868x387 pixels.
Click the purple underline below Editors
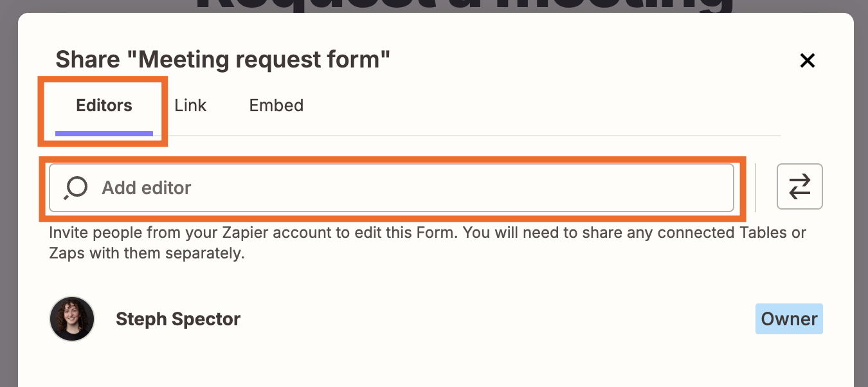pos(103,132)
